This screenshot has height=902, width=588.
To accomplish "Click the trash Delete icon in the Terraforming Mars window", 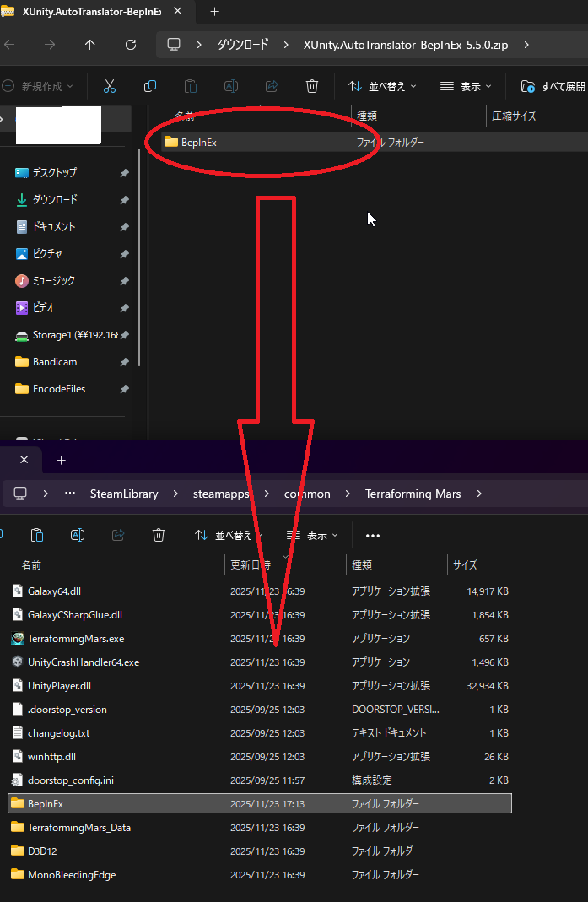I will click(159, 535).
